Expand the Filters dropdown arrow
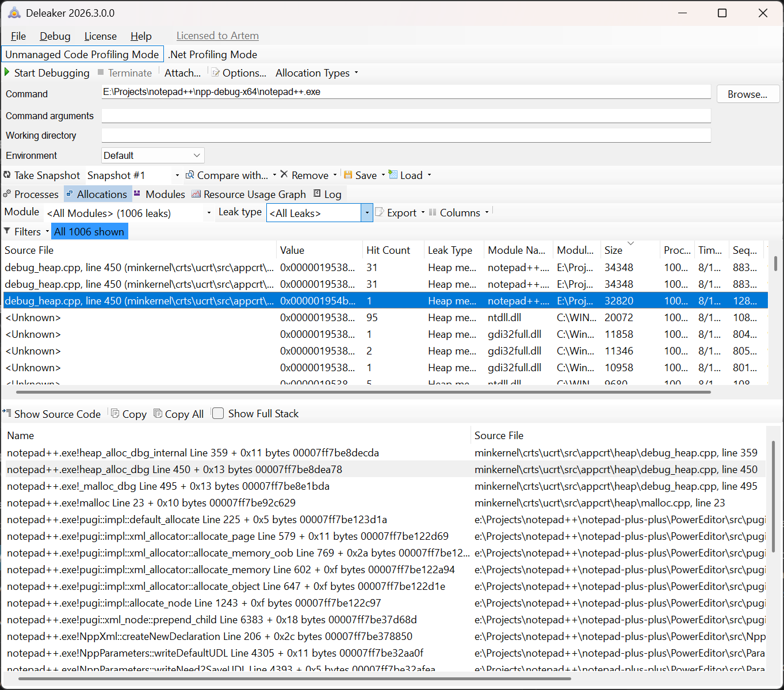784x690 pixels. (47, 231)
